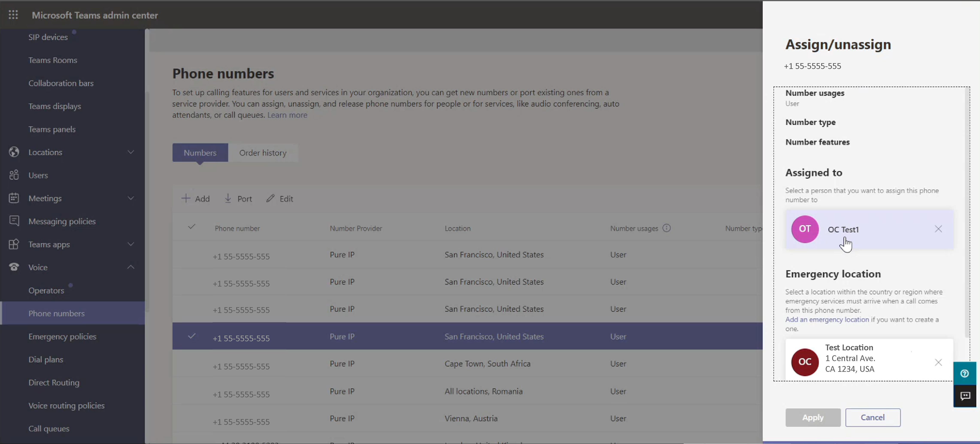Click the Edit pencil icon

point(271,198)
